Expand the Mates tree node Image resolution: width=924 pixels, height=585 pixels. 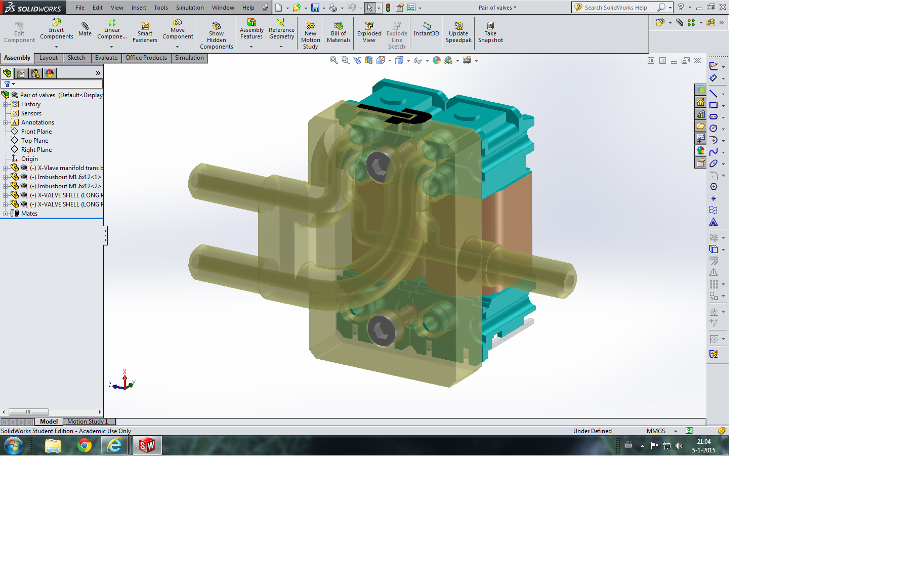5,214
